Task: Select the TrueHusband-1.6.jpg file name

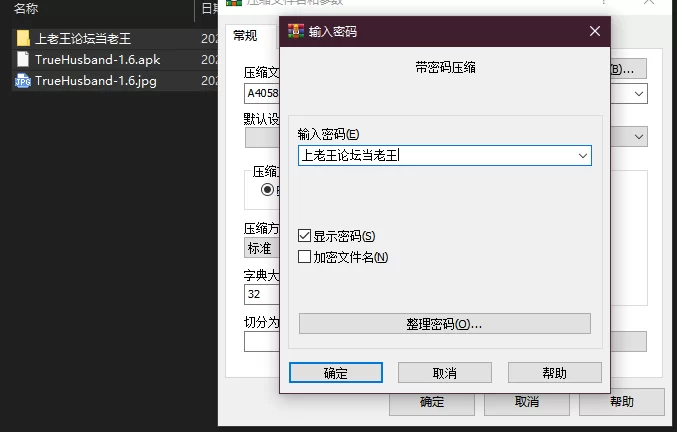Action: 96,81
